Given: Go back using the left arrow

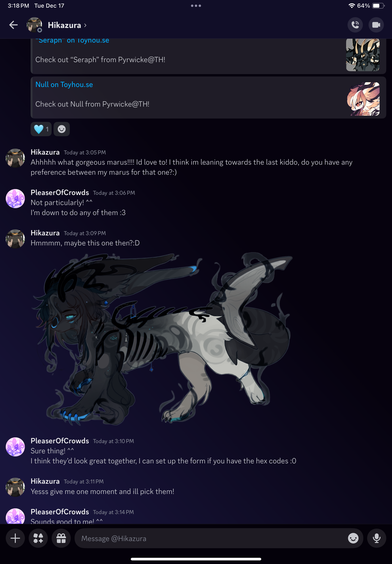Looking at the screenshot, I should coord(13,25).
